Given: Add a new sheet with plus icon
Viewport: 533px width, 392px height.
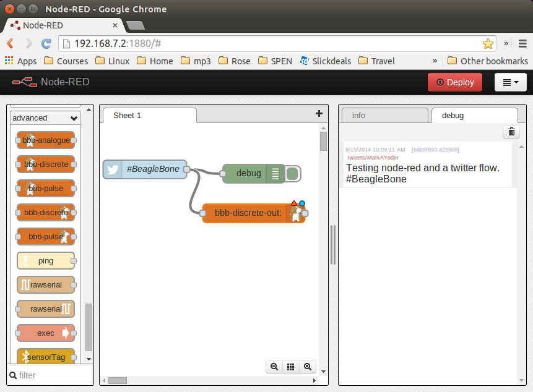Looking at the screenshot, I should (319, 113).
